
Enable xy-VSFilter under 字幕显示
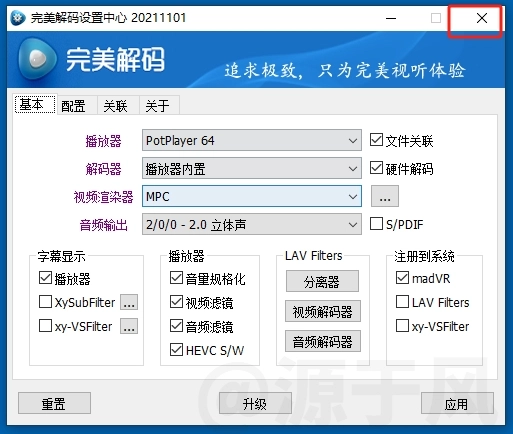click(x=45, y=326)
